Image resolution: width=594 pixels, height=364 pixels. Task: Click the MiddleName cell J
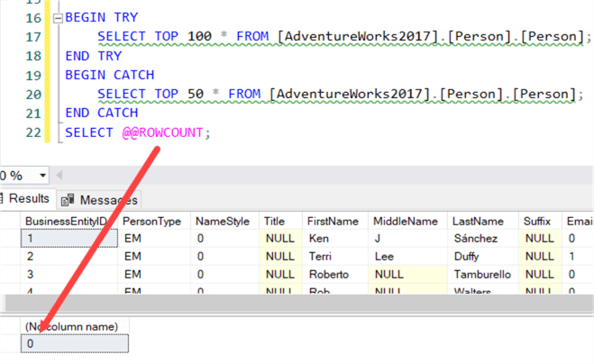(x=407, y=239)
